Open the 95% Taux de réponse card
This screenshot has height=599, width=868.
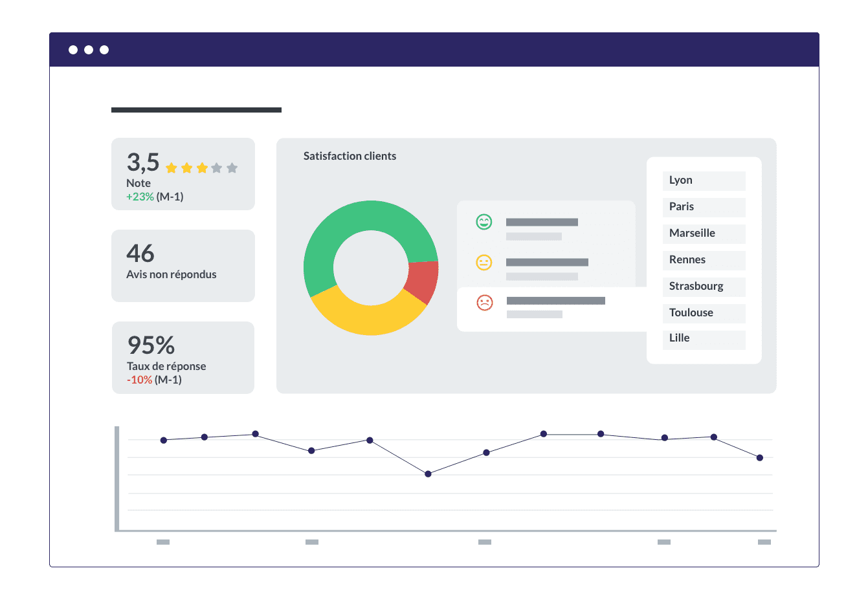(183, 358)
